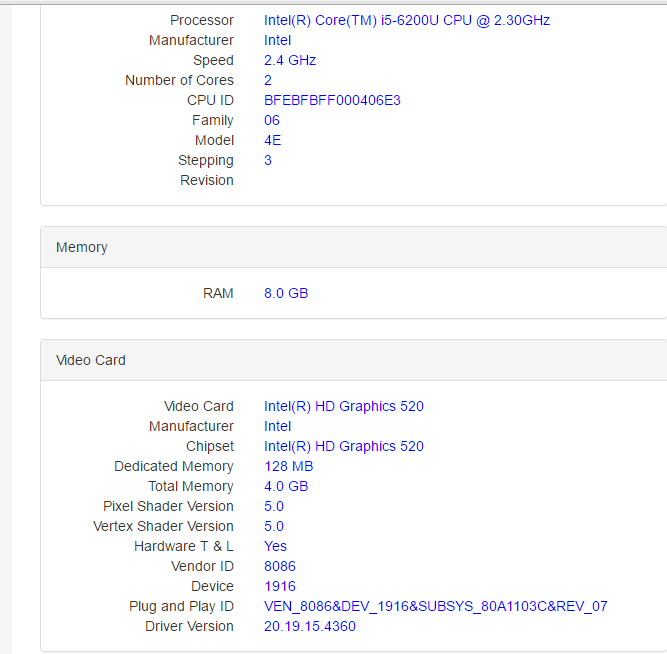Click the CPU ID label

pyautogui.click(x=210, y=100)
